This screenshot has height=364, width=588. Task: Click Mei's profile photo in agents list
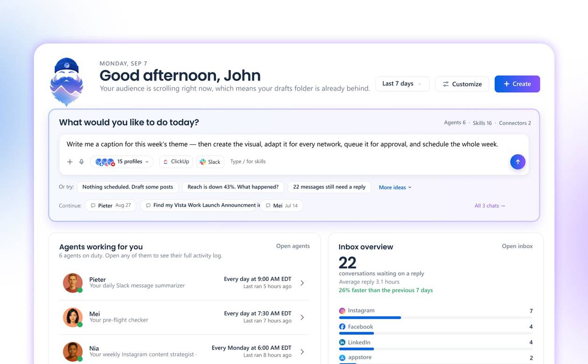[x=72, y=317]
